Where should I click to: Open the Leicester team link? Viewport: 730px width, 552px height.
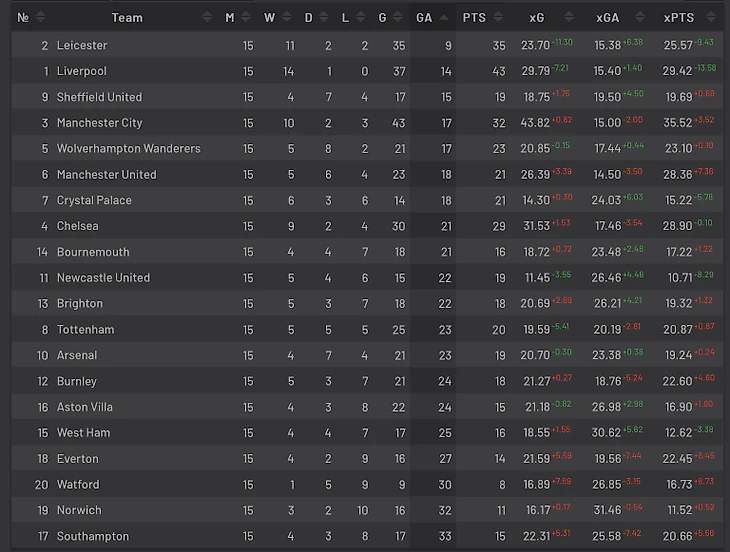(82, 46)
